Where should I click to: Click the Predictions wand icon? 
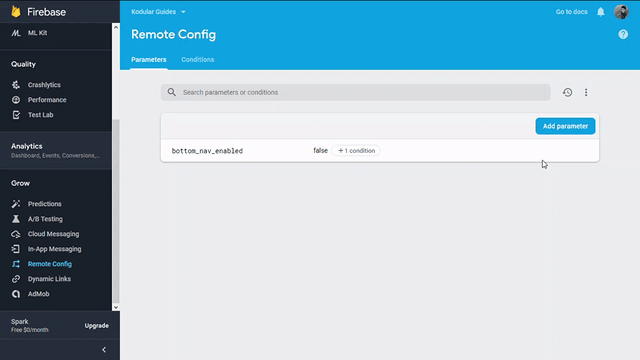tap(16, 204)
